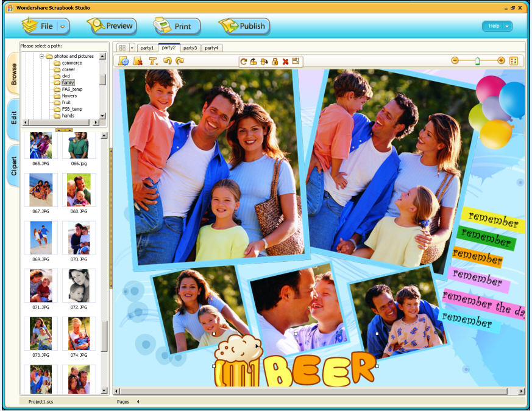Open page settings with the gear icon
The image size is (532, 411).
tap(123, 61)
